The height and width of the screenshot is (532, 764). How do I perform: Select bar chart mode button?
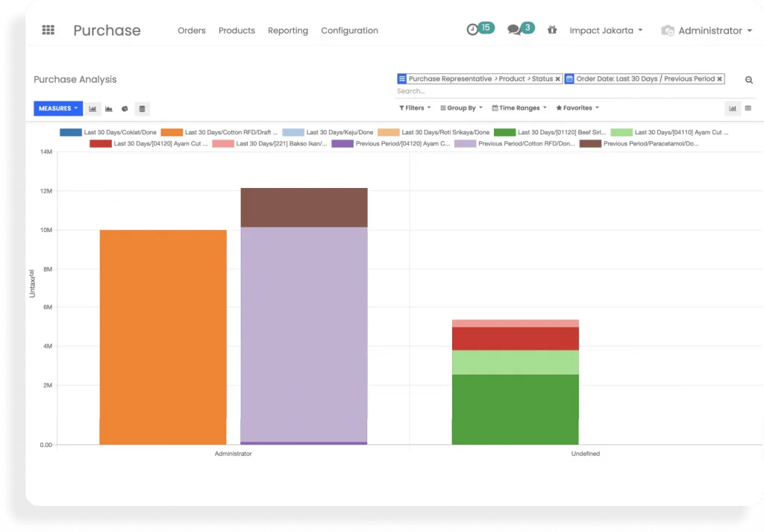(93, 109)
